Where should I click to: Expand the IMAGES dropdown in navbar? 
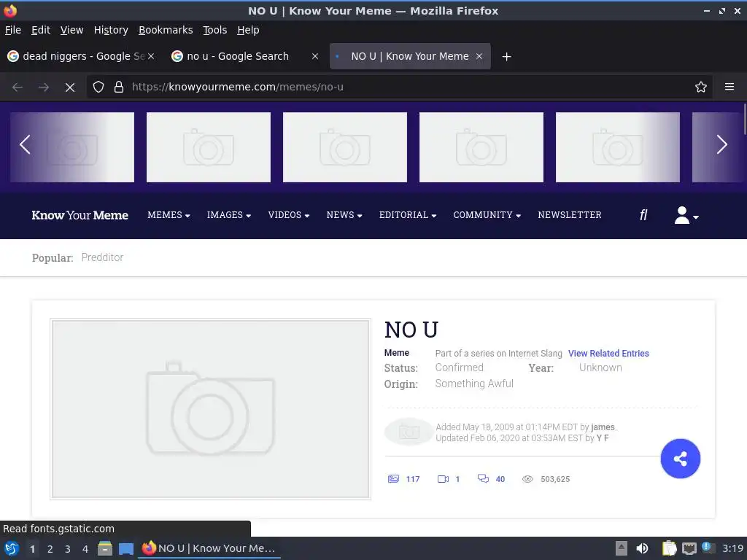[x=228, y=215]
